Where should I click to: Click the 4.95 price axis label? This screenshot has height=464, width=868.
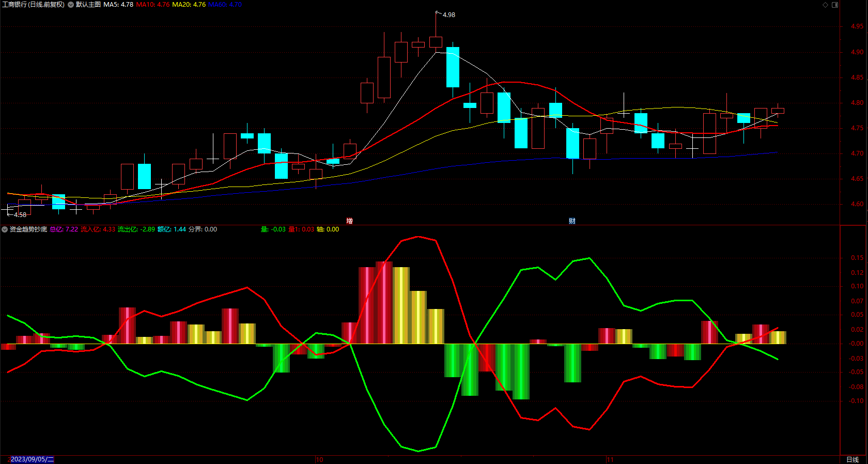857,26
